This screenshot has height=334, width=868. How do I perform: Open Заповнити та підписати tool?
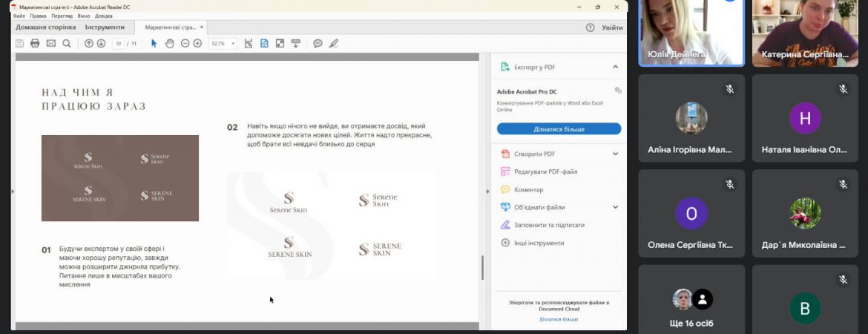point(542,225)
